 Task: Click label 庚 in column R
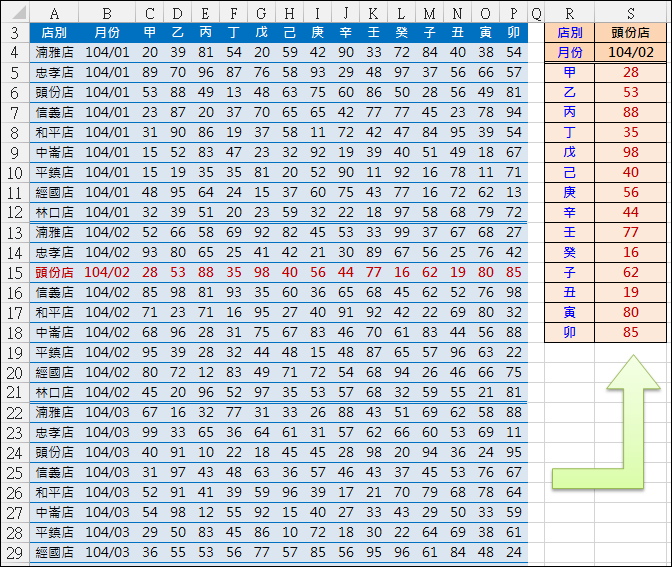pos(570,192)
